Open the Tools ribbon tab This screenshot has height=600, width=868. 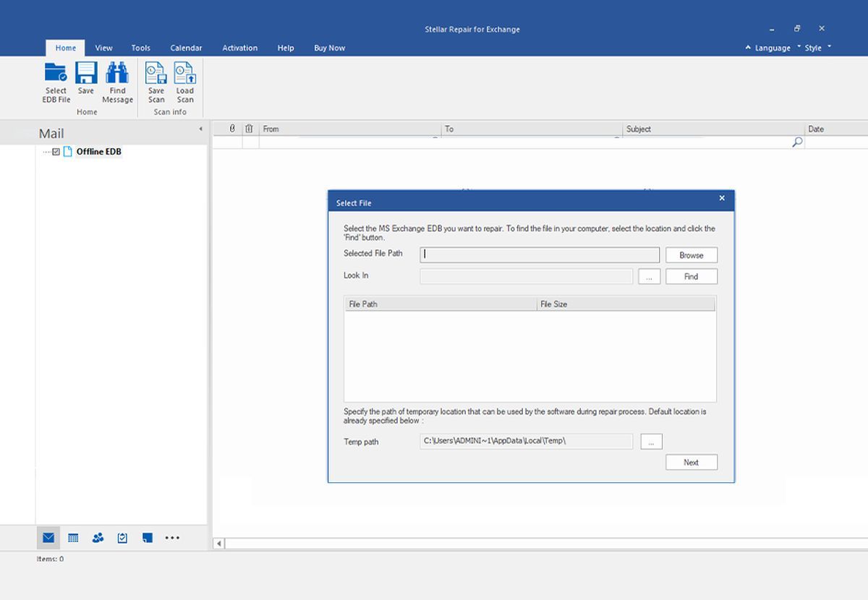141,48
